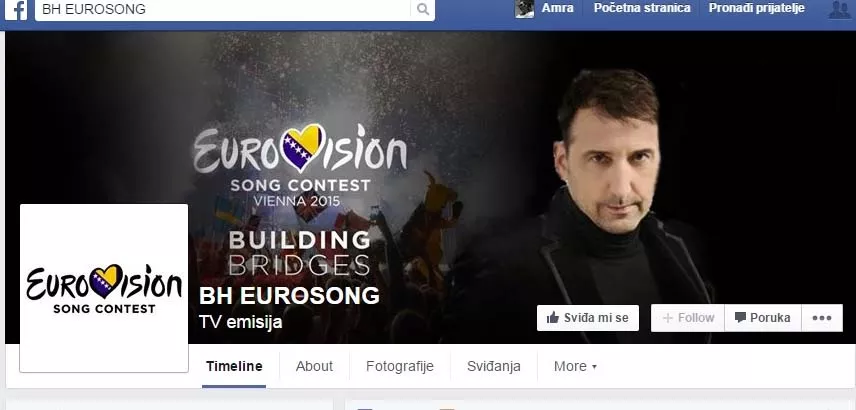
Task: Click the Facebook logo icon
Action: click(16, 10)
